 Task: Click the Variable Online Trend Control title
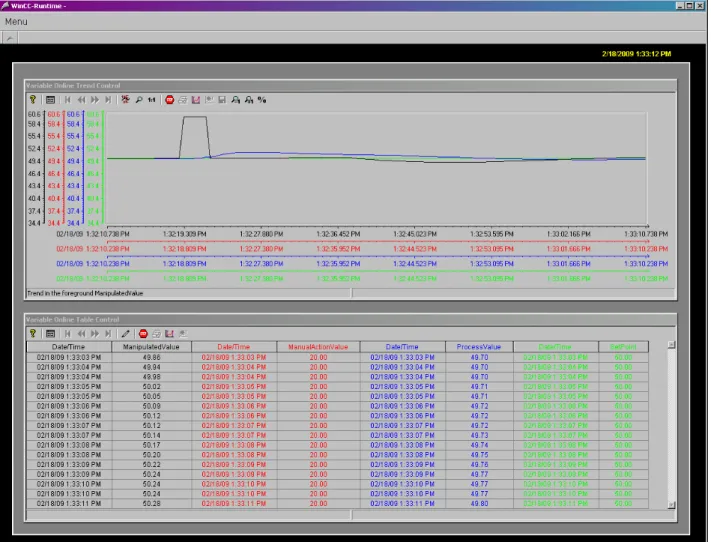pos(73,86)
